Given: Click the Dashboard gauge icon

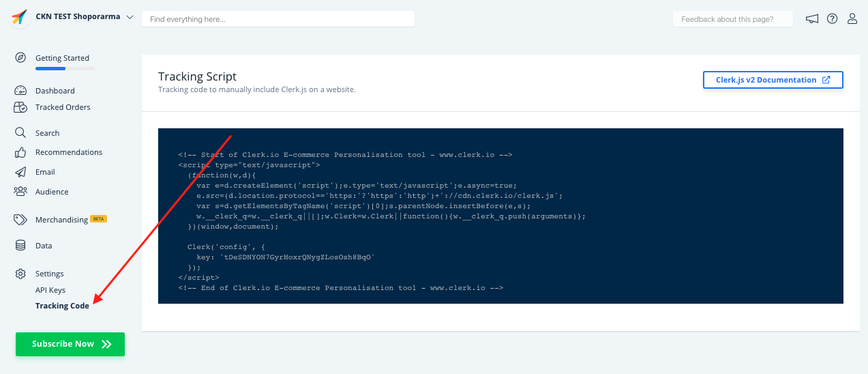Looking at the screenshot, I should click(20, 91).
